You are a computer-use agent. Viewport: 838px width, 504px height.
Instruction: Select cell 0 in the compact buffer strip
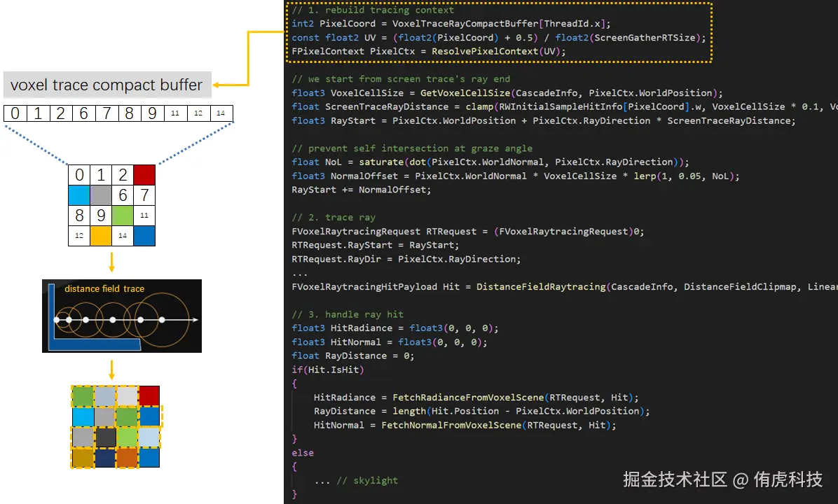pos(15,113)
